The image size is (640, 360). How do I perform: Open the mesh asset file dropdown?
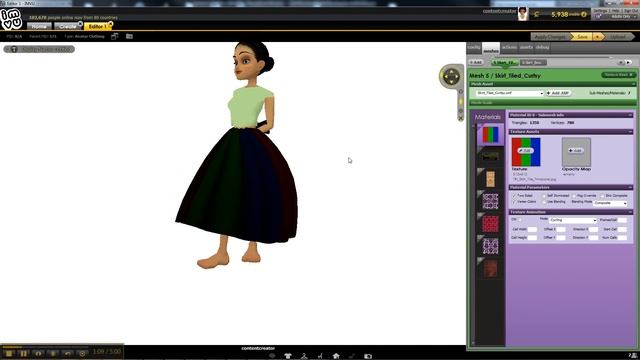coord(509,93)
